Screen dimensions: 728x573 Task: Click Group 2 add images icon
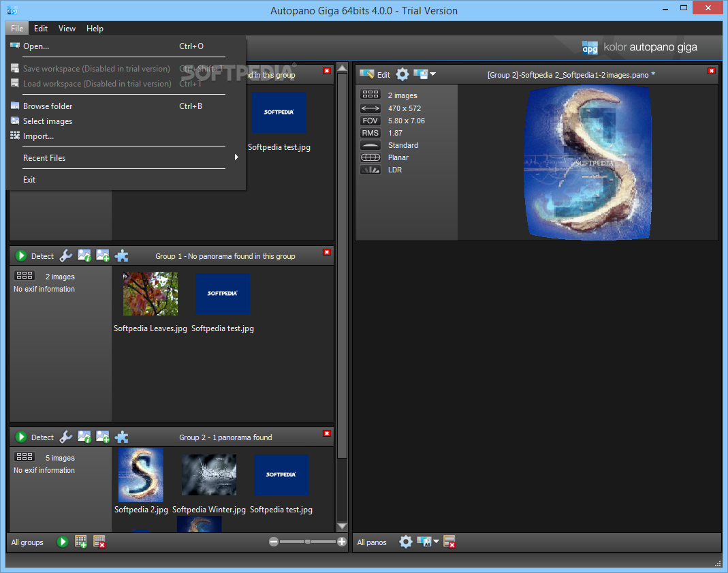(x=103, y=437)
